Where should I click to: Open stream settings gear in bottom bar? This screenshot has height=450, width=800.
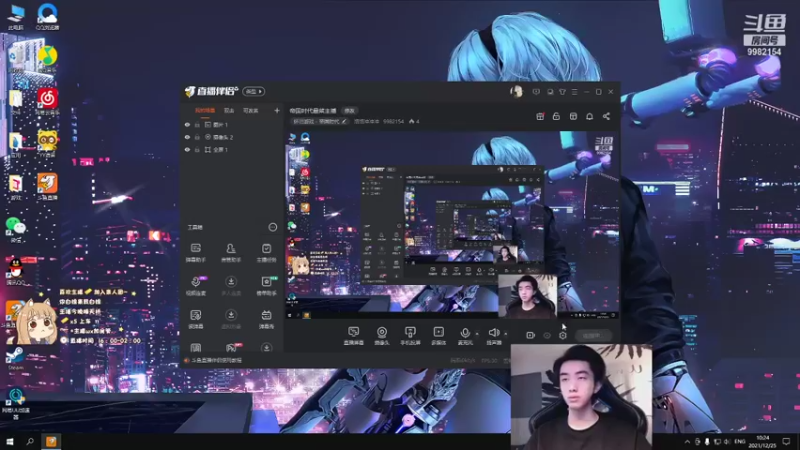point(563,335)
